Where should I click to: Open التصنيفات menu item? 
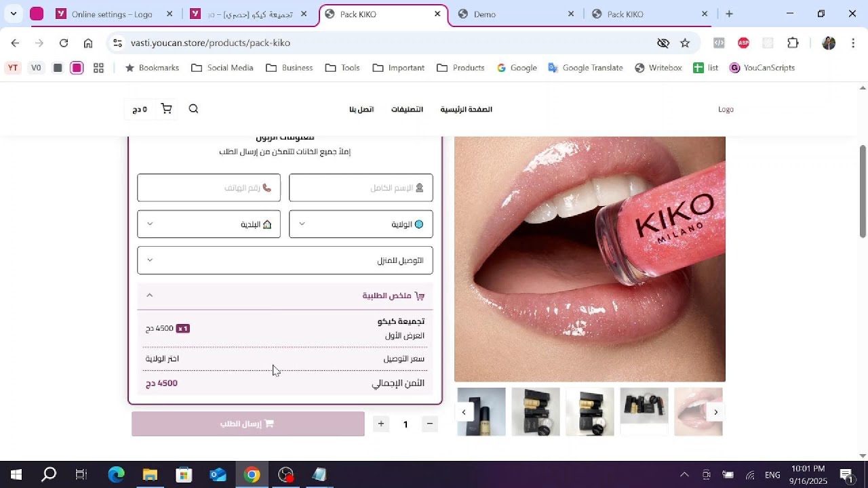pyautogui.click(x=407, y=109)
